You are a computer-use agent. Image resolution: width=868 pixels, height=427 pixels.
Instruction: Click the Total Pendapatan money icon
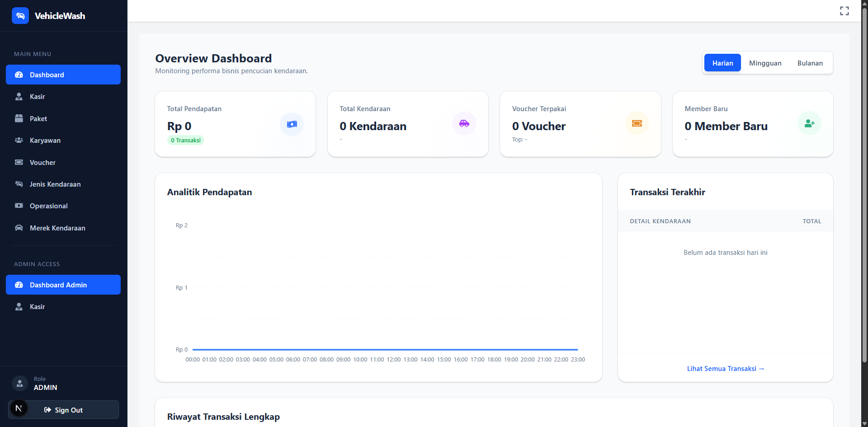pos(292,124)
